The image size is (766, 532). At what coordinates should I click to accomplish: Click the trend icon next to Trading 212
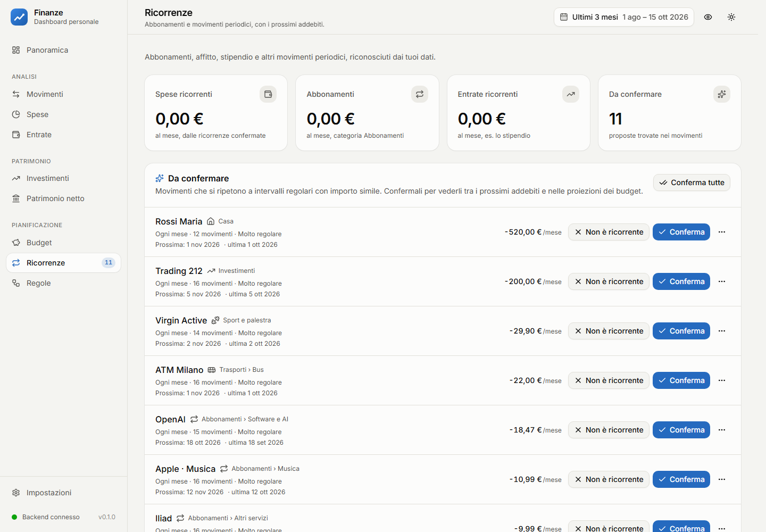point(211,271)
